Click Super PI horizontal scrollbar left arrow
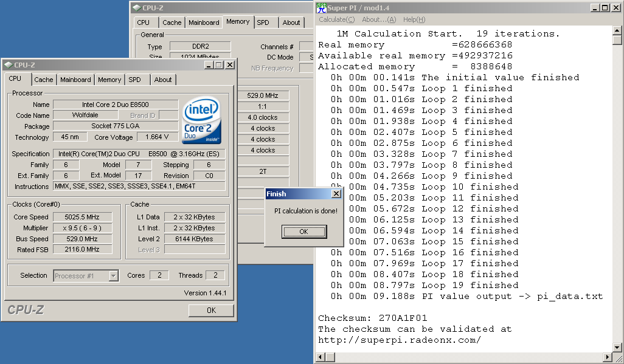Viewport: 624px width, 364px height. pyautogui.click(x=321, y=357)
